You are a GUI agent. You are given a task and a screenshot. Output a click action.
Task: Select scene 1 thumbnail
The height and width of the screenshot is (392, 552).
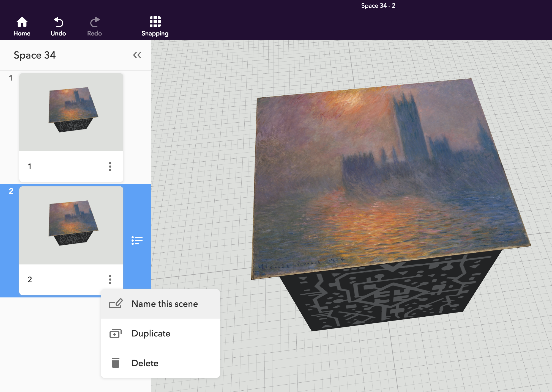tap(71, 112)
